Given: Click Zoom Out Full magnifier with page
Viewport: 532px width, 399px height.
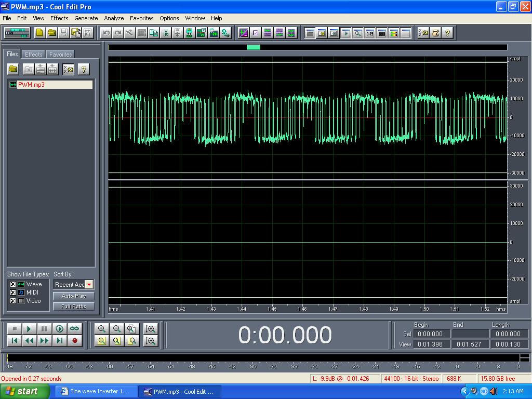Looking at the screenshot, I should coord(131,329).
